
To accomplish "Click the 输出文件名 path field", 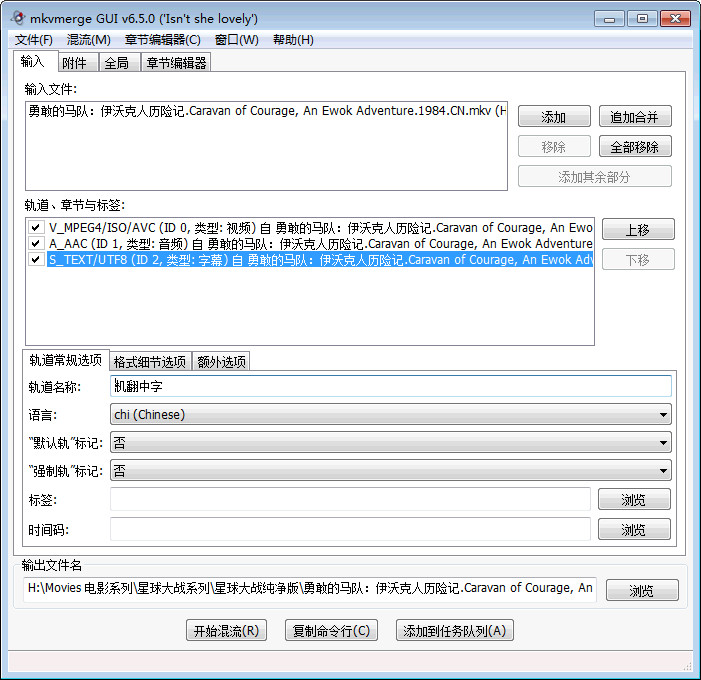I will coord(310,588).
